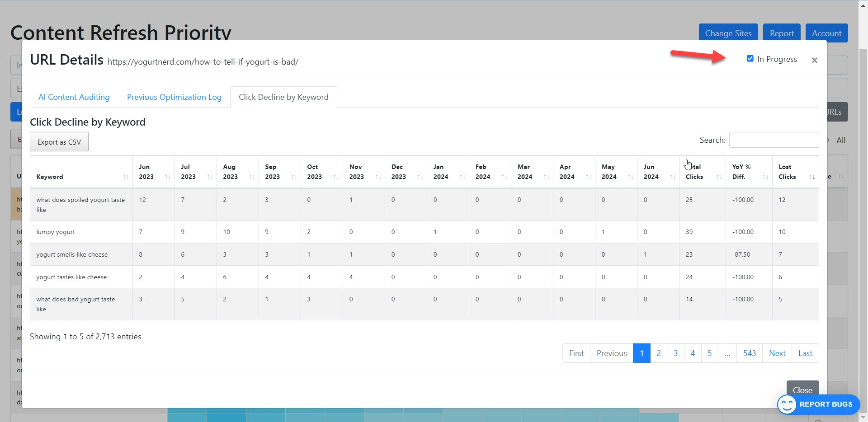Select 'what does spoiled yogurt taste like' keyword
Viewport: 868px width, 422px height.
(x=80, y=205)
